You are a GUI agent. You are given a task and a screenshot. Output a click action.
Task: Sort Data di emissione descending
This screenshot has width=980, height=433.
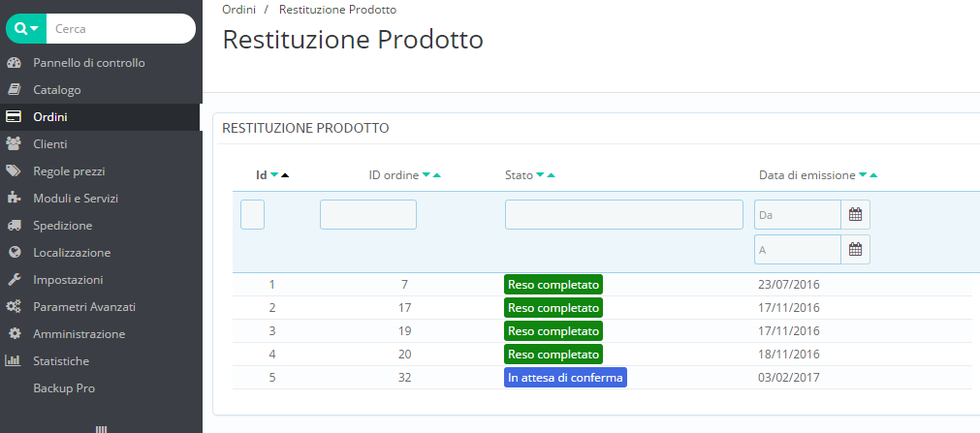[x=863, y=175]
